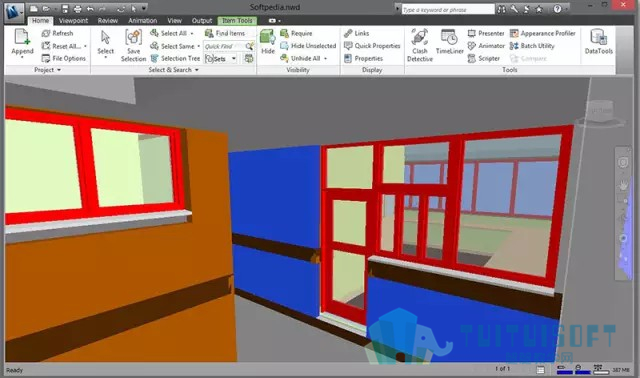Open Clash Detective
This screenshot has height=378, width=640.
[x=420, y=45]
